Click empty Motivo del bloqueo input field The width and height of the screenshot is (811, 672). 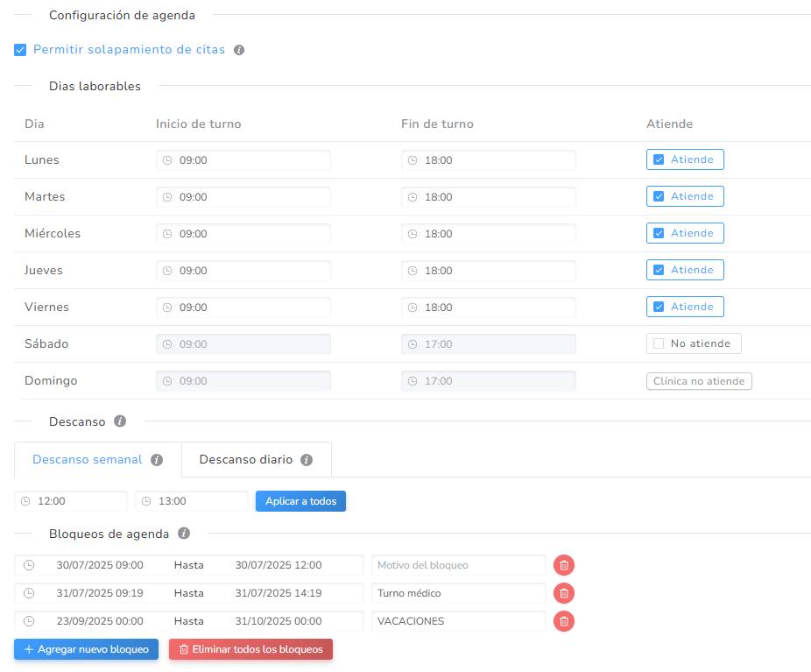(x=459, y=565)
